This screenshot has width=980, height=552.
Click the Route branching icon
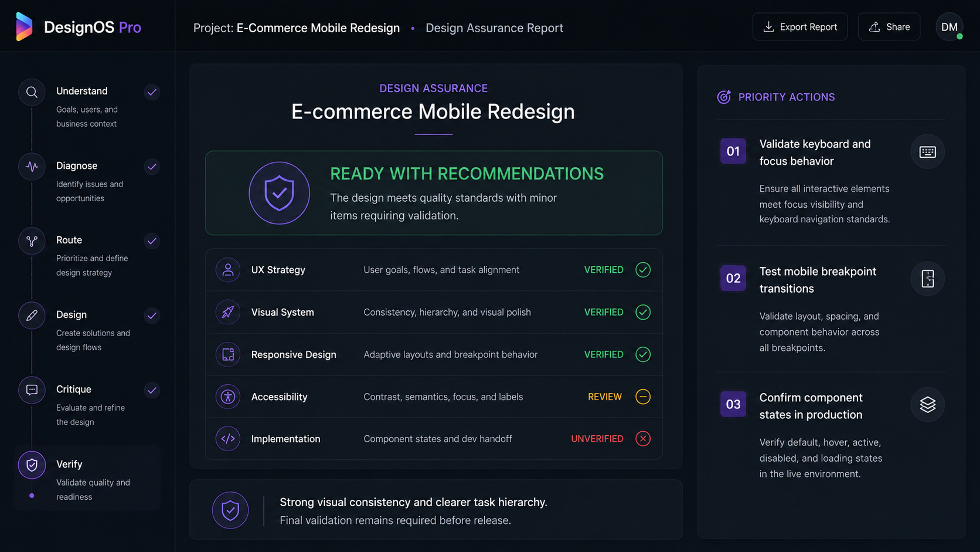click(x=32, y=241)
